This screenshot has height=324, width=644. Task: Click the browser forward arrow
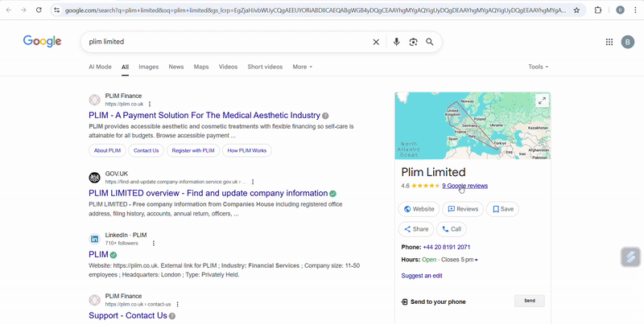click(23, 10)
